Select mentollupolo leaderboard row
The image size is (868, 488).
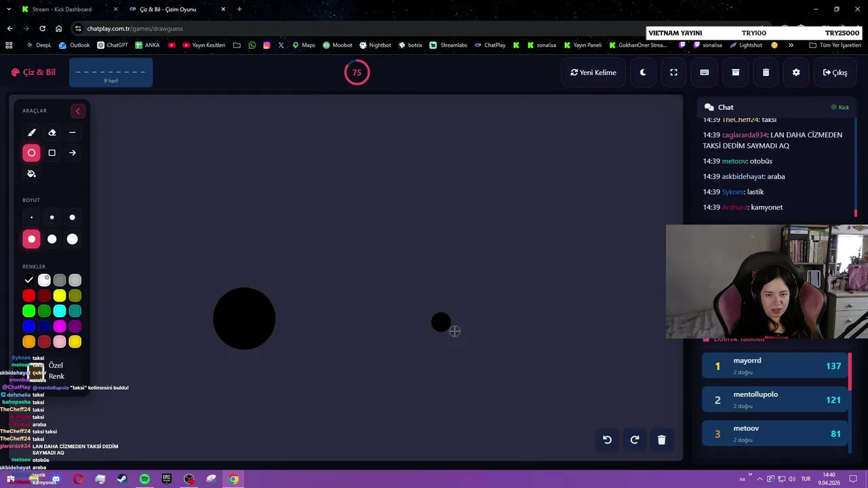775,400
